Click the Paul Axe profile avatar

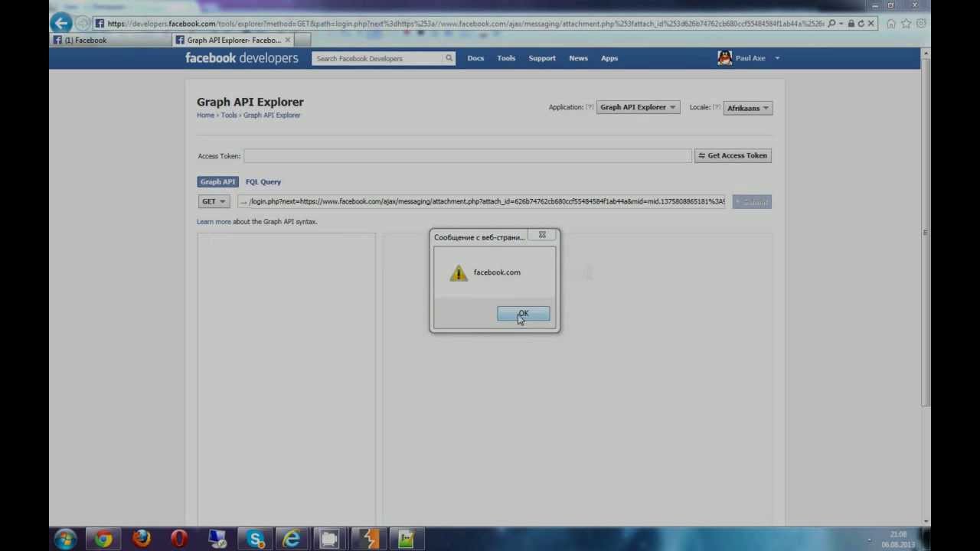point(724,58)
